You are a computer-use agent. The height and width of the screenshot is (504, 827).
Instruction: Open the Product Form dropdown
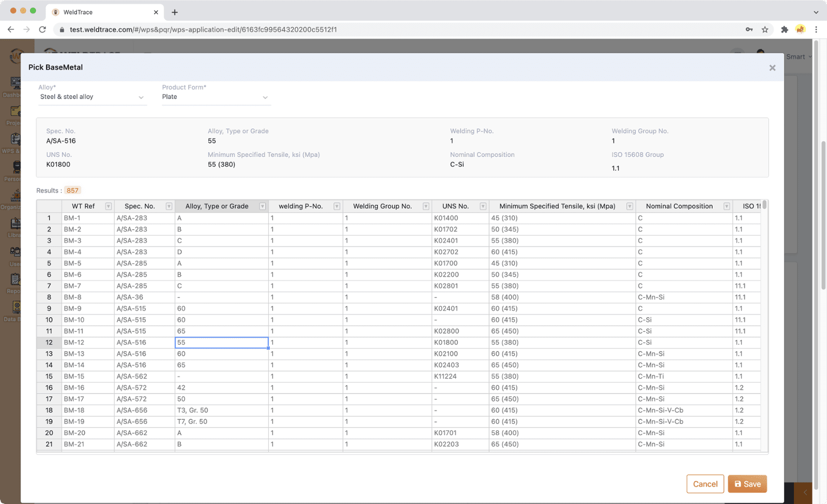[216, 97]
